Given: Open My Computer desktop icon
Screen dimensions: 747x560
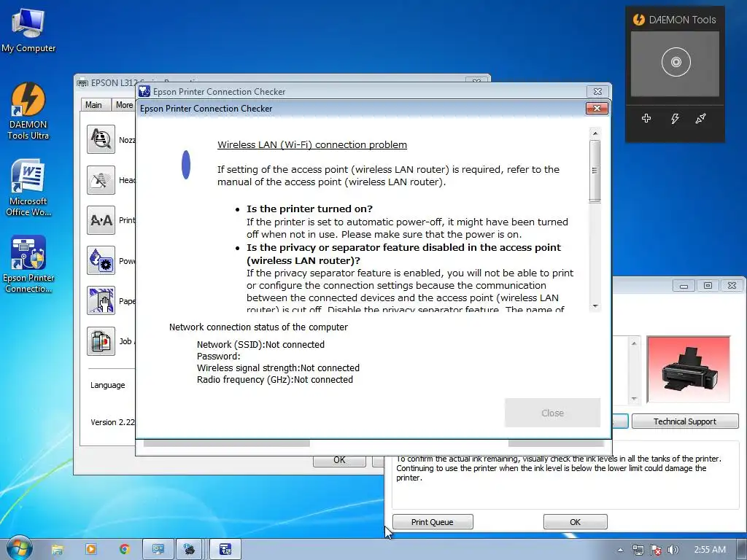Looking at the screenshot, I should pos(28,30).
